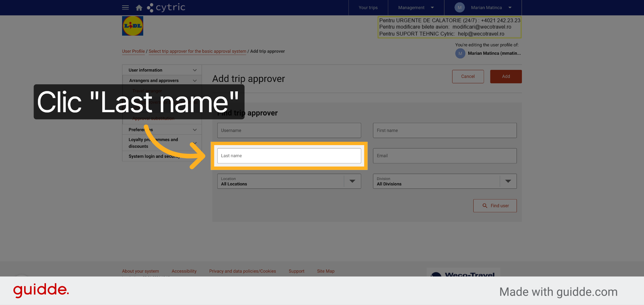Go to the home icon
644x305 pixels.
[139, 8]
